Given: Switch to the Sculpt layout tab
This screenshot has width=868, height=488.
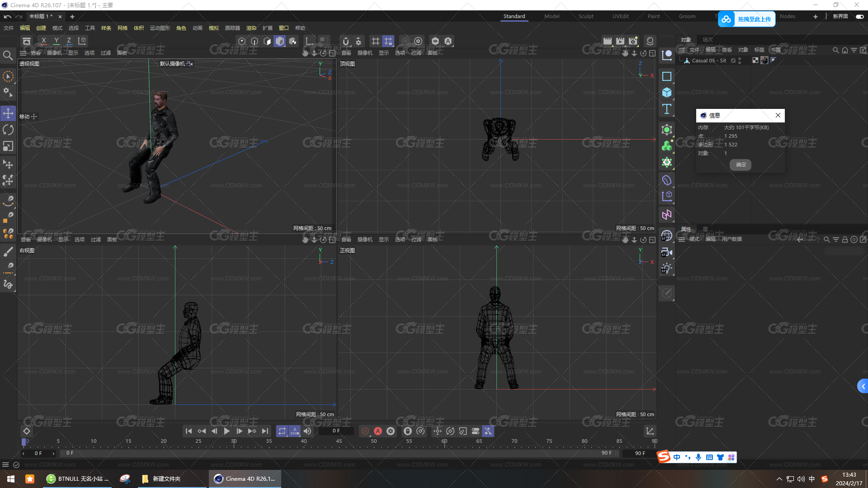Looking at the screenshot, I should pos(586,16).
